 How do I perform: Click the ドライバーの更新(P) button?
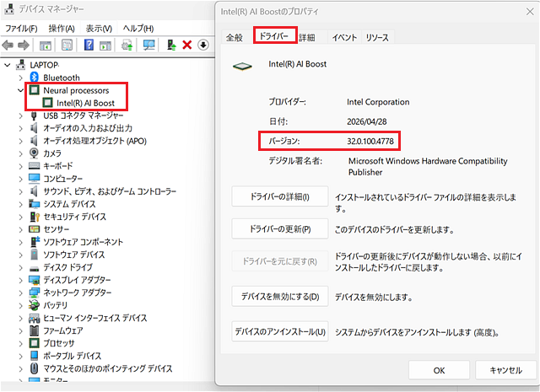click(x=279, y=228)
